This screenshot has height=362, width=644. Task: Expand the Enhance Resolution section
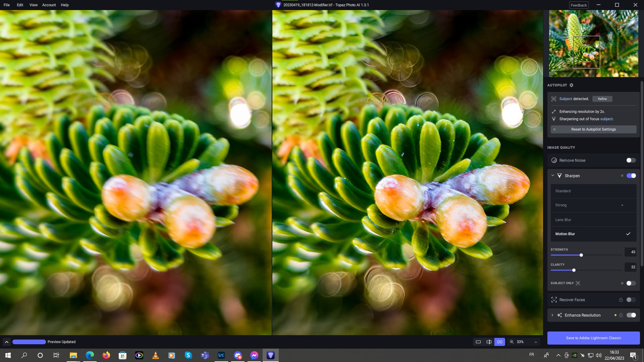tap(552, 315)
